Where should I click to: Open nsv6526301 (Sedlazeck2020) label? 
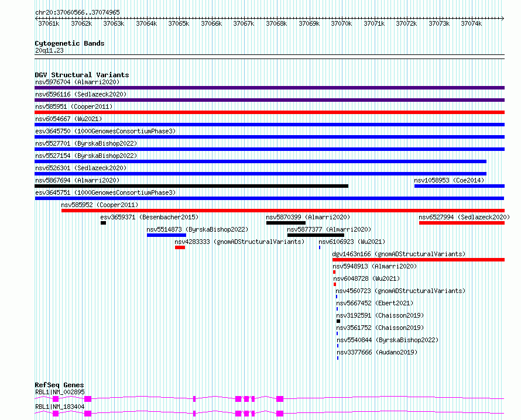point(81,168)
